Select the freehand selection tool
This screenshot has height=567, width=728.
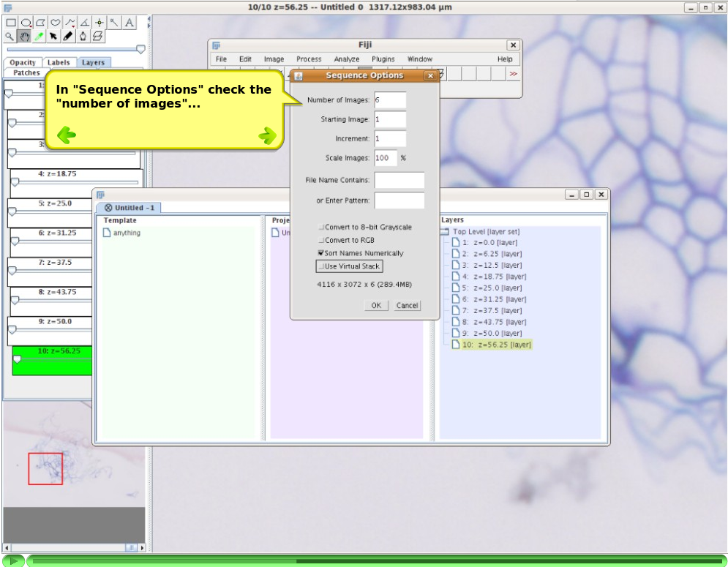click(56, 22)
